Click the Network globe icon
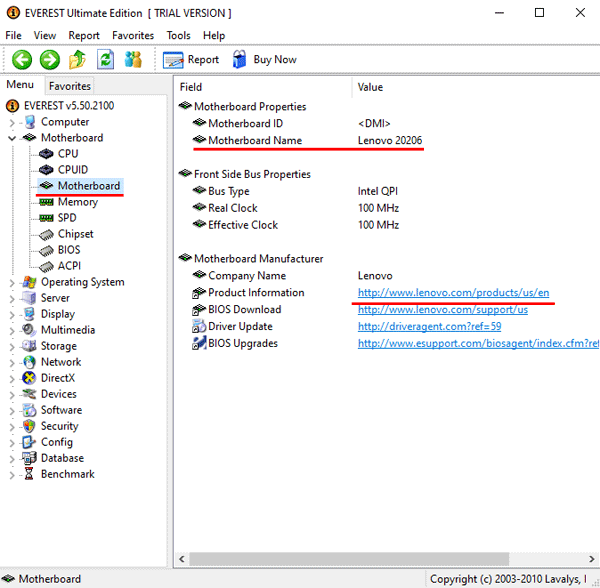Screen dimensions: 600x588 (29, 362)
